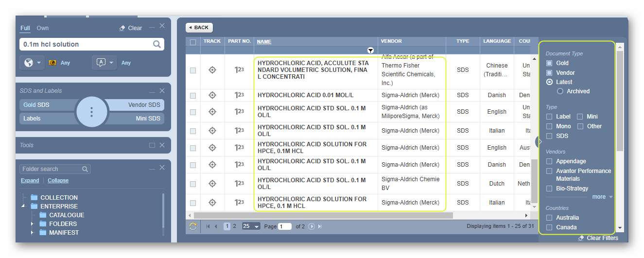The height and width of the screenshot is (258, 644).
Task: Click the eraser Clear Filters icon
Action: pyautogui.click(x=581, y=238)
